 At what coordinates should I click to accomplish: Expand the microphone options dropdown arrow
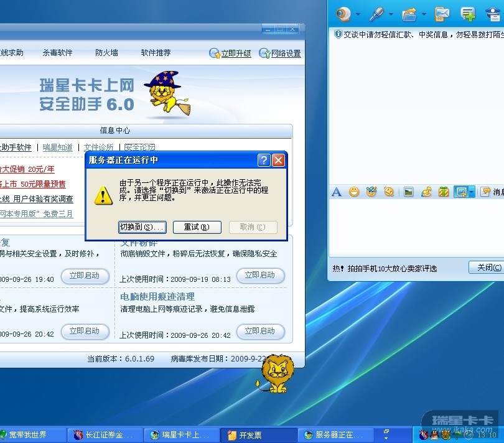(391, 14)
